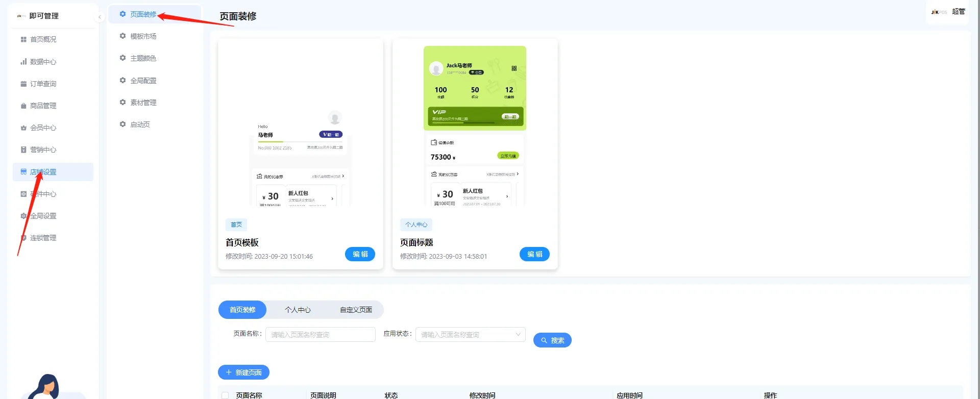Open the 超管 user account menu
Image resolution: width=980 pixels, height=399 pixels.
[959, 11]
